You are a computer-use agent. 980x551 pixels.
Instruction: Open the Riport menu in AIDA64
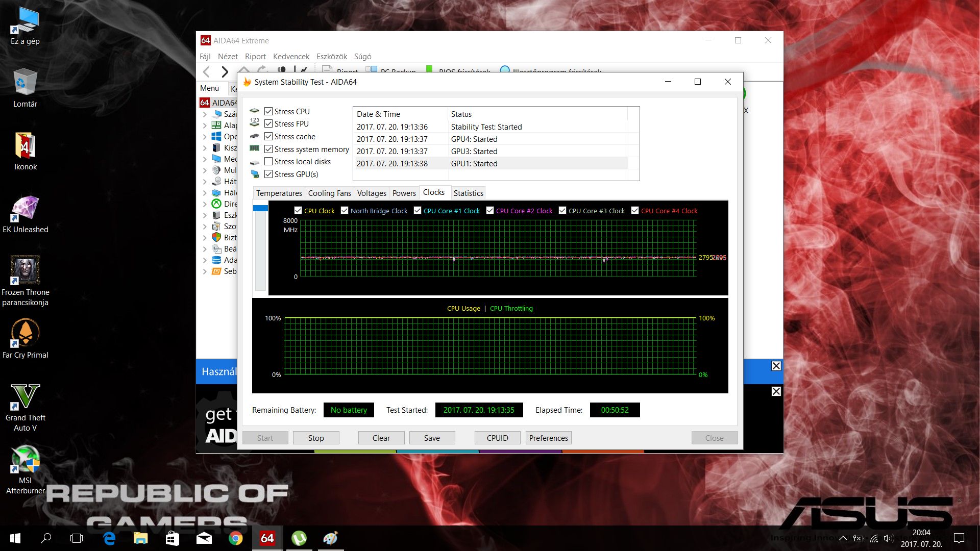point(255,57)
